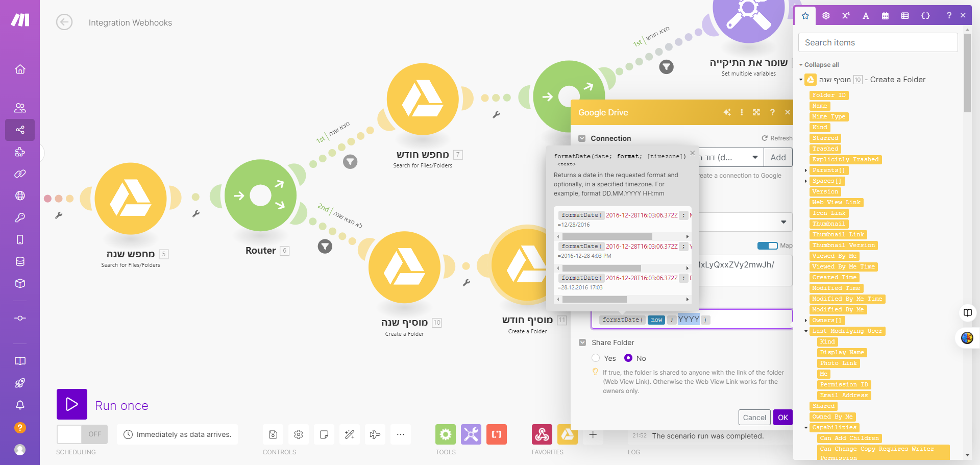980x465 pixels.
Task: Open the purple Tools wrench icon
Action: (x=471, y=434)
